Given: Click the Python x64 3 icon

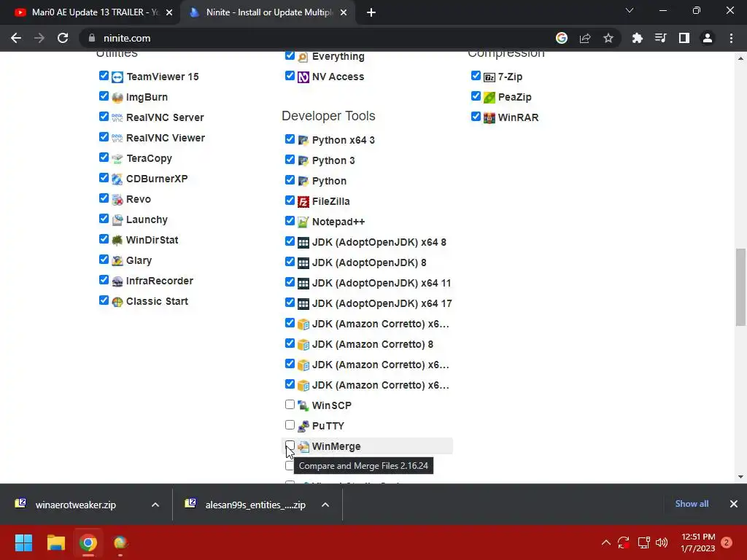Looking at the screenshot, I should pyautogui.click(x=303, y=141).
